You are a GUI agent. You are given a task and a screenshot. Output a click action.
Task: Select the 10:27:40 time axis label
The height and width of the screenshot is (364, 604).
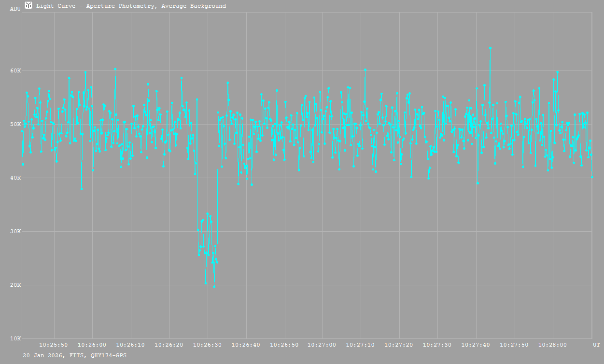(476, 345)
